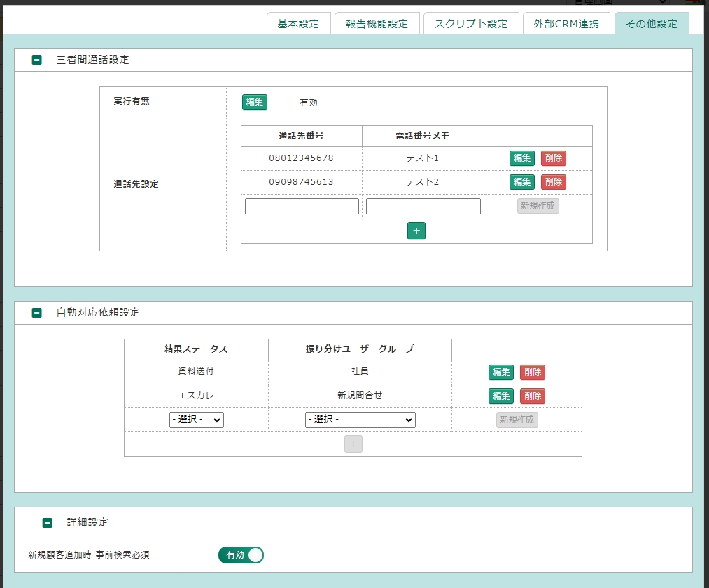The height and width of the screenshot is (588, 709).
Task: Click the 実行有無 row label
Action: (x=132, y=101)
